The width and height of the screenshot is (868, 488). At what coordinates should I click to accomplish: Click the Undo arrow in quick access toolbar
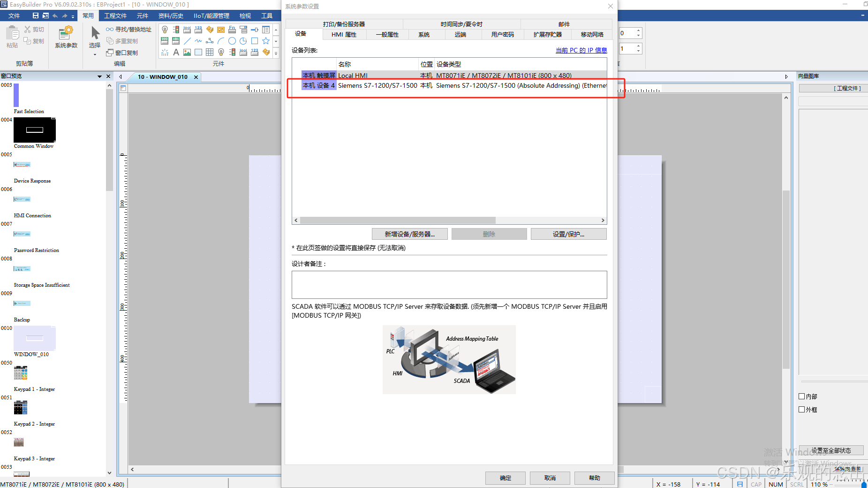(55, 15)
